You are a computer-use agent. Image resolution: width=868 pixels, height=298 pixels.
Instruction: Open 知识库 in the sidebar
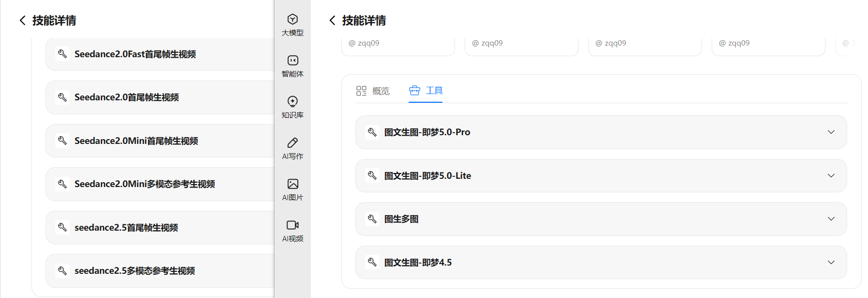coord(292,108)
